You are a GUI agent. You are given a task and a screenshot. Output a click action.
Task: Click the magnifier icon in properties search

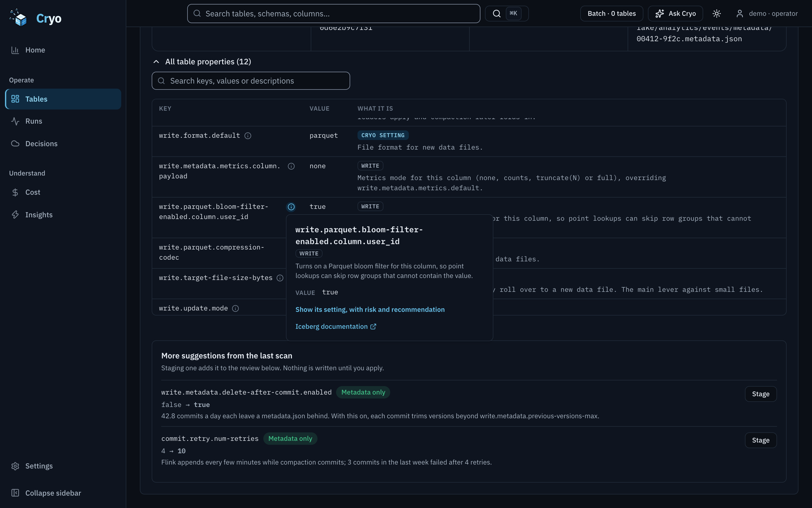161,81
